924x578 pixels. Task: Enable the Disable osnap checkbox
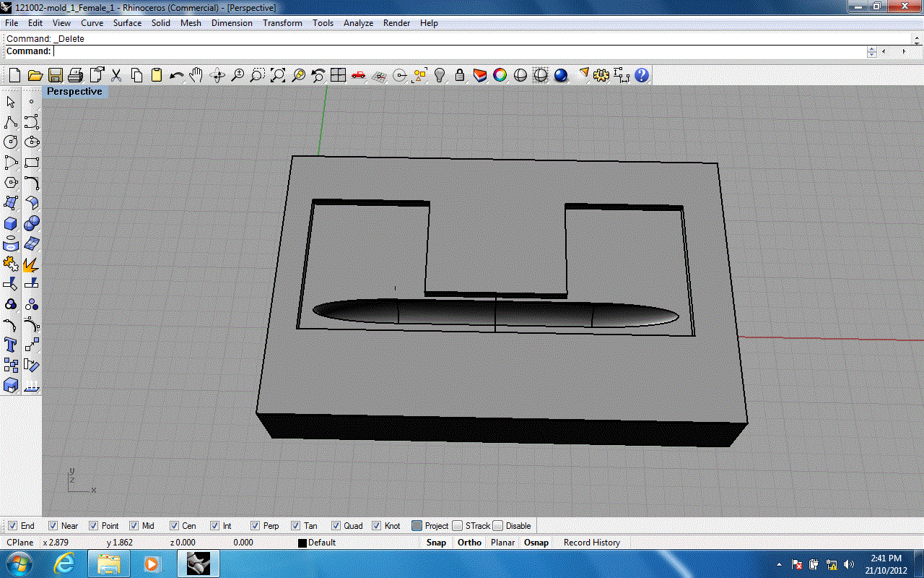pyautogui.click(x=498, y=526)
